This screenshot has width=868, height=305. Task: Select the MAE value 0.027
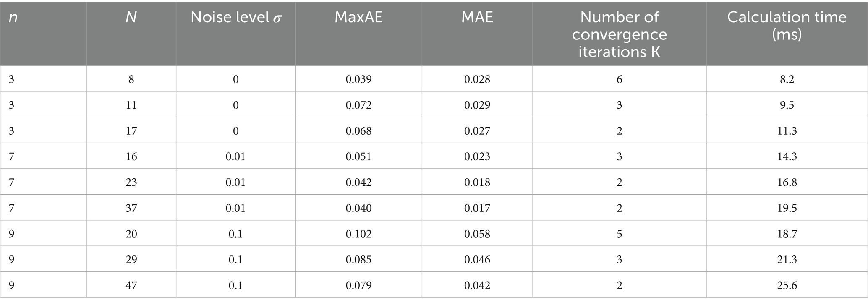(x=477, y=131)
